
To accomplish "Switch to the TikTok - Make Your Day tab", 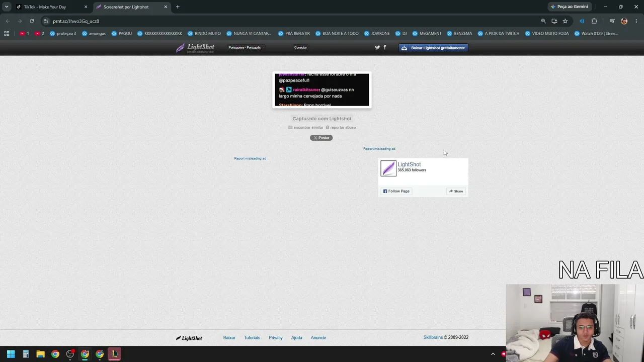I will point(45,7).
